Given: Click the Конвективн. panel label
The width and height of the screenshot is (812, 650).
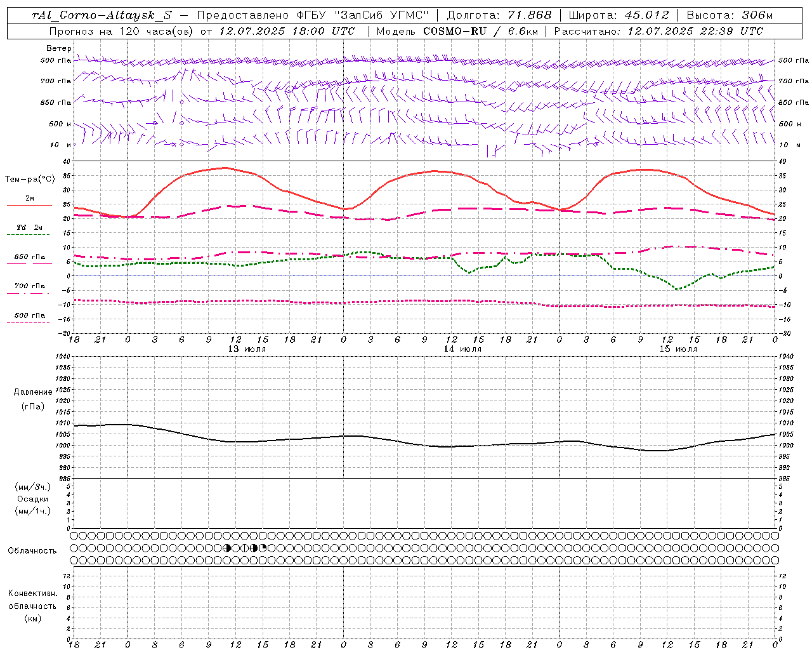Looking at the screenshot, I should click(x=33, y=594).
